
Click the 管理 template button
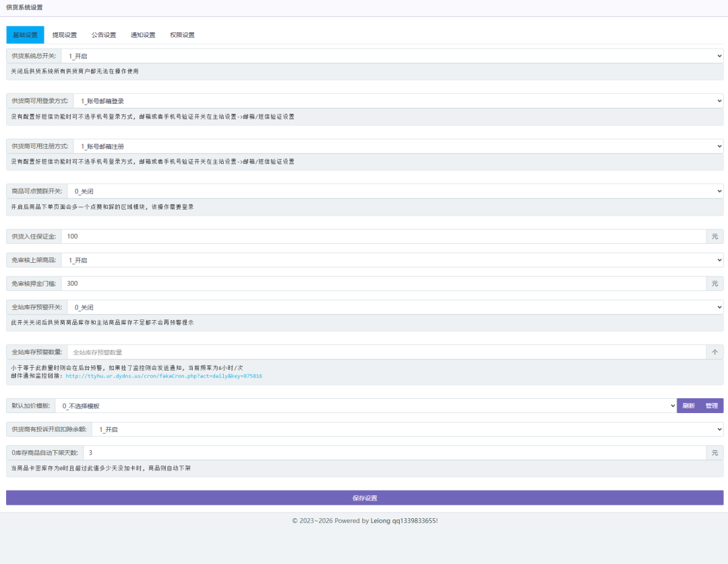711,406
